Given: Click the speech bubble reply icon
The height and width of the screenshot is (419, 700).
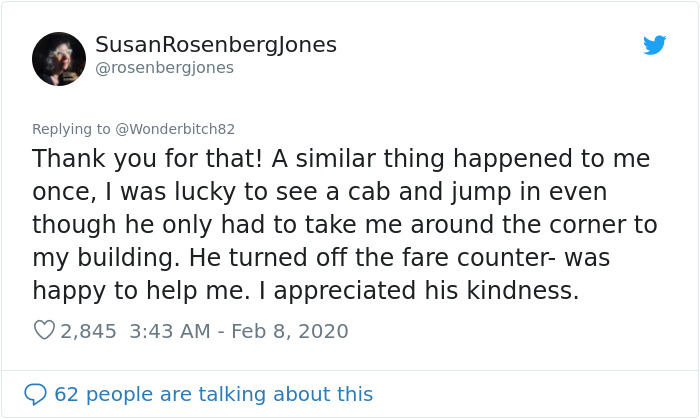Looking at the screenshot, I should pyautogui.click(x=35, y=394).
